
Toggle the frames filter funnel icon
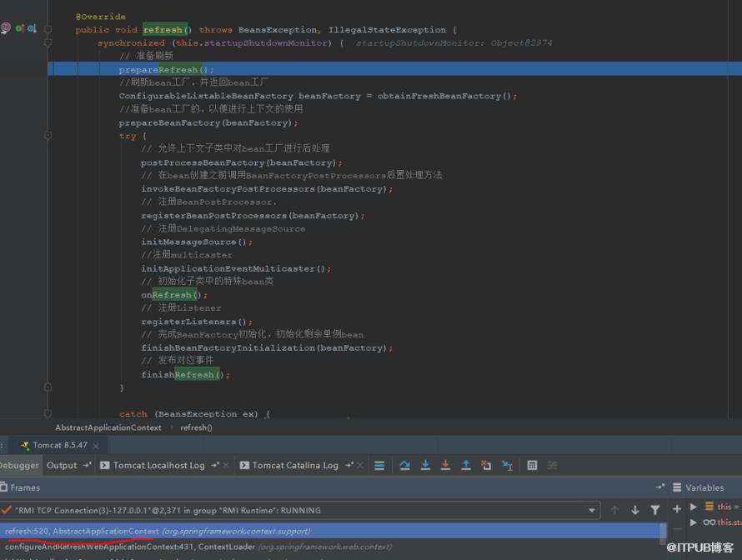(655, 510)
